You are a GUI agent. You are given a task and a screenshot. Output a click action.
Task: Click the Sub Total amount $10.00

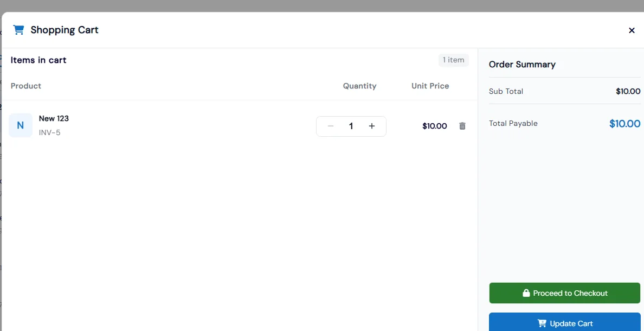[628, 91]
